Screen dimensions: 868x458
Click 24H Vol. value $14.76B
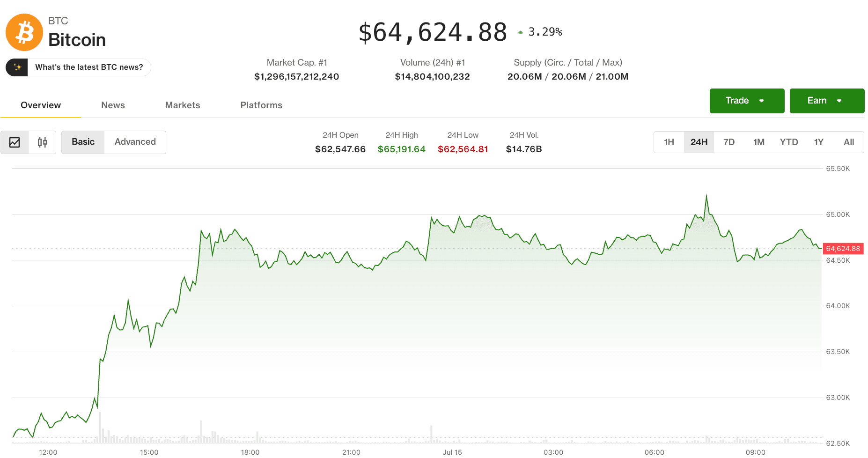tap(524, 149)
